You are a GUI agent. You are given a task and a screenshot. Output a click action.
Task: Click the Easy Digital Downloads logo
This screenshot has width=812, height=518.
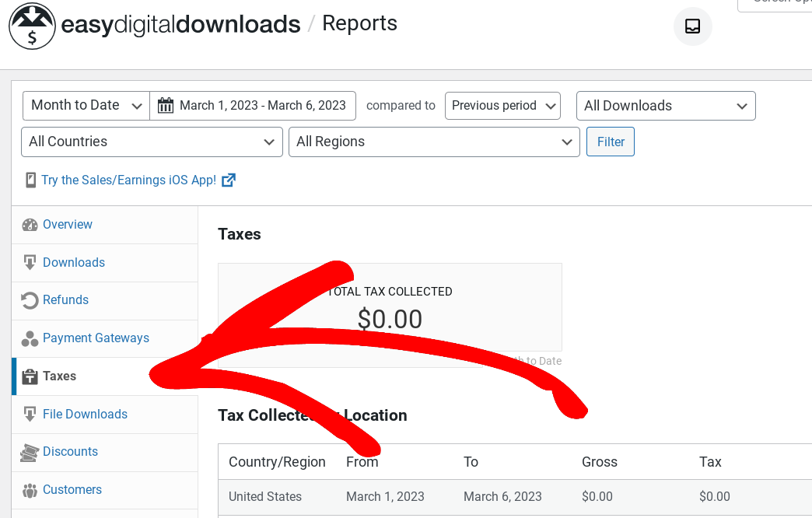click(32, 26)
